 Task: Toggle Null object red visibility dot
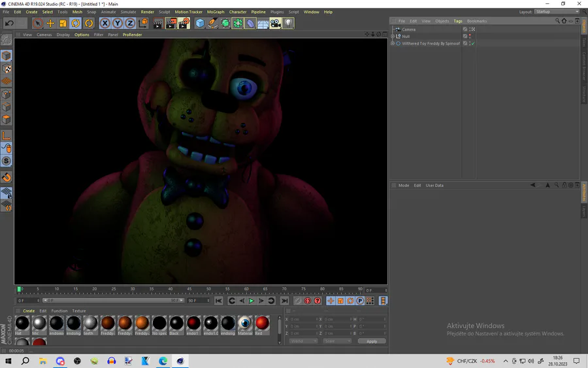[x=470, y=35]
